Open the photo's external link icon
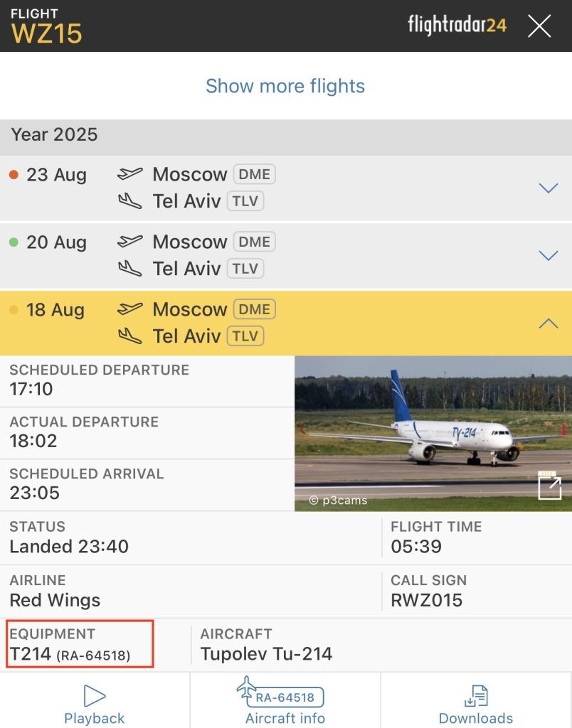Screen dimensions: 572x728 pyautogui.click(x=550, y=486)
